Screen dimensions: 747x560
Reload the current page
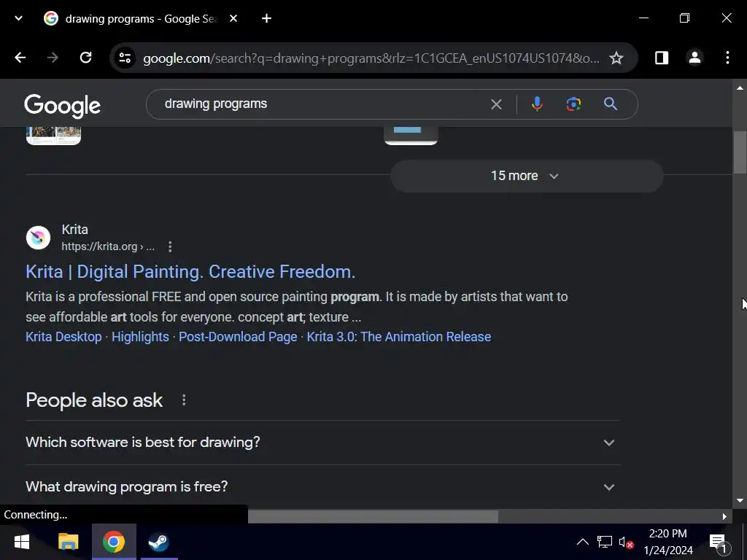coord(86,58)
